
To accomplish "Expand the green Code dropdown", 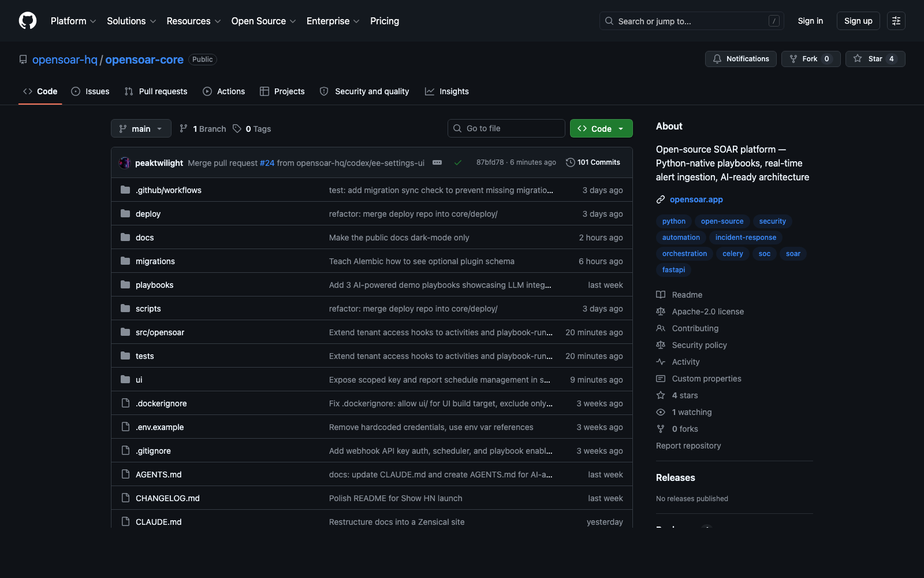I will [601, 128].
